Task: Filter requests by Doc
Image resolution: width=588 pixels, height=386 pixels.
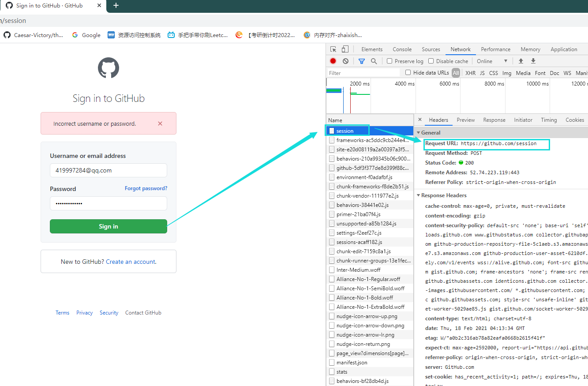Action: pyautogui.click(x=554, y=73)
